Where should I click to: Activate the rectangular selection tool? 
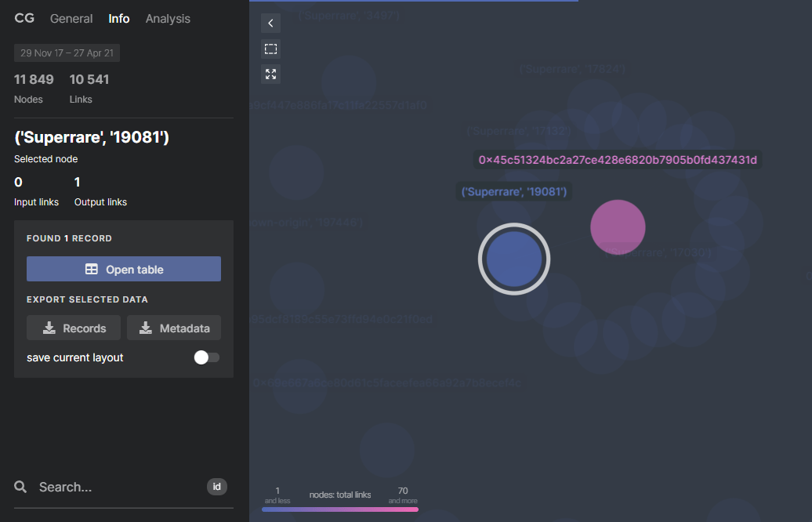tap(270, 49)
